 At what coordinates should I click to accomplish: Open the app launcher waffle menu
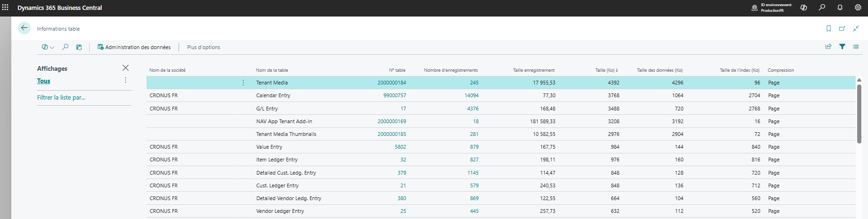6,8
